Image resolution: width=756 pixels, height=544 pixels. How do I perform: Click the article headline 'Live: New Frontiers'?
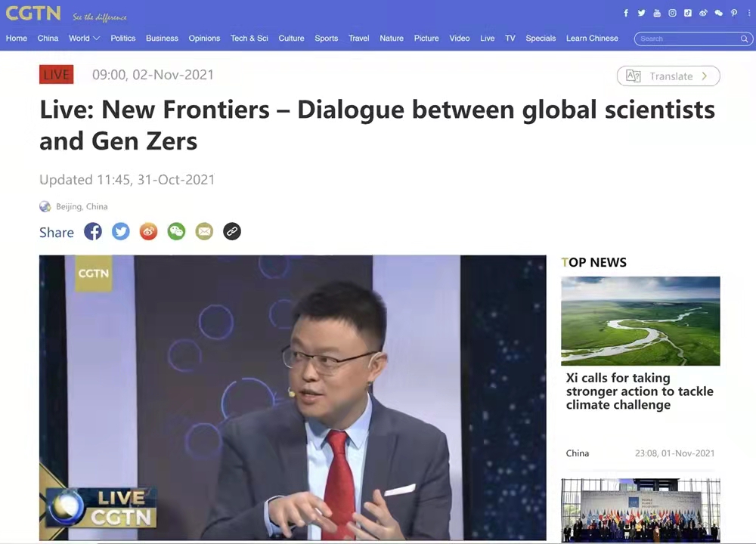coord(377,125)
